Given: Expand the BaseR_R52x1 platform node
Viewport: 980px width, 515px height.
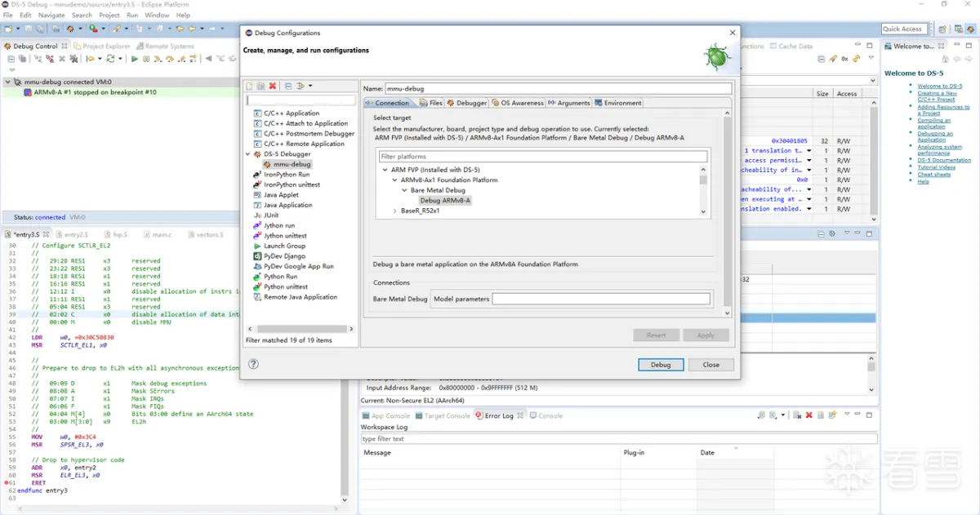Looking at the screenshot, I should (394, 211).
